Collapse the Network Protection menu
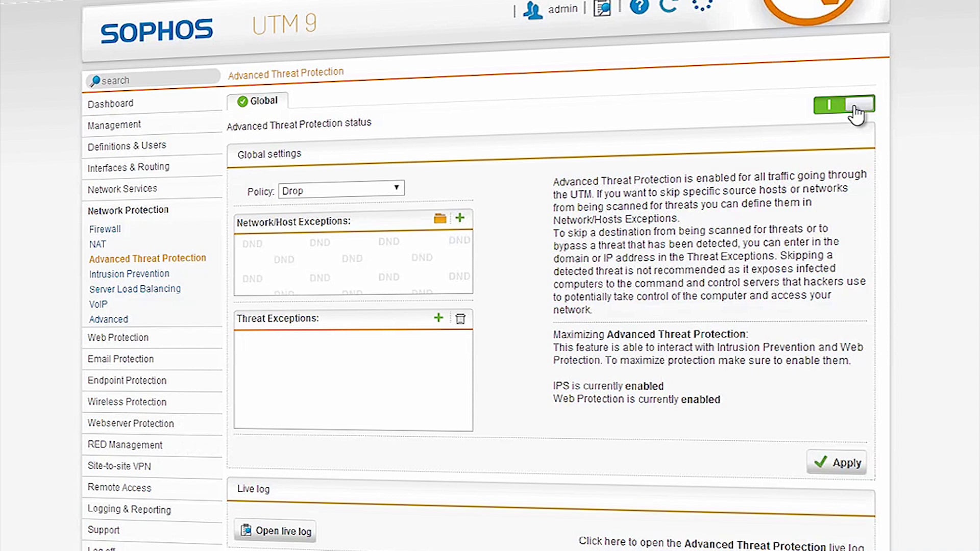The width and height of the screenshot is (980, 551). click(128, 210)
